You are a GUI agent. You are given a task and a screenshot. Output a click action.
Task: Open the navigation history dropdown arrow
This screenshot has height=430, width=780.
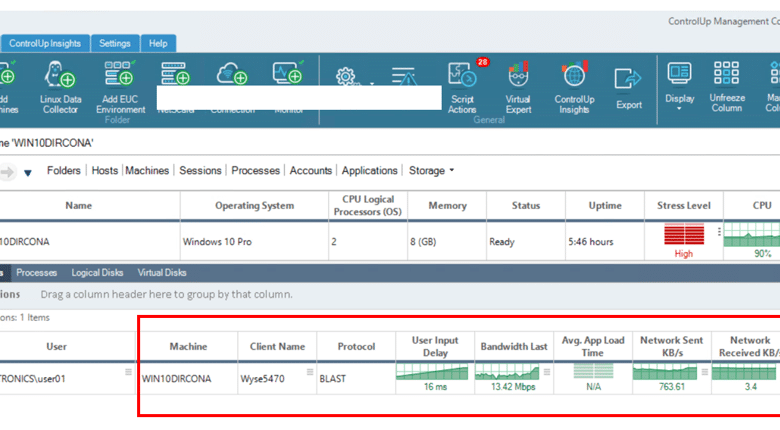click(28, 173)
